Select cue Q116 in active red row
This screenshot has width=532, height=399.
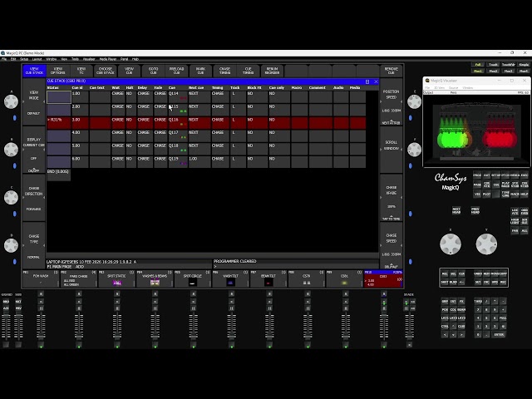178,123
